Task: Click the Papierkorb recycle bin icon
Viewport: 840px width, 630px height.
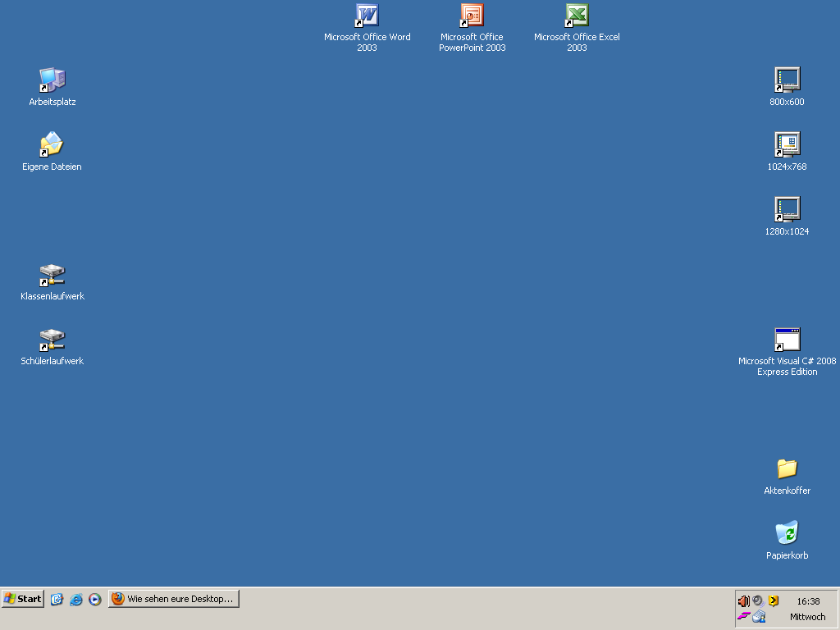Action: [x=787, y=534]
